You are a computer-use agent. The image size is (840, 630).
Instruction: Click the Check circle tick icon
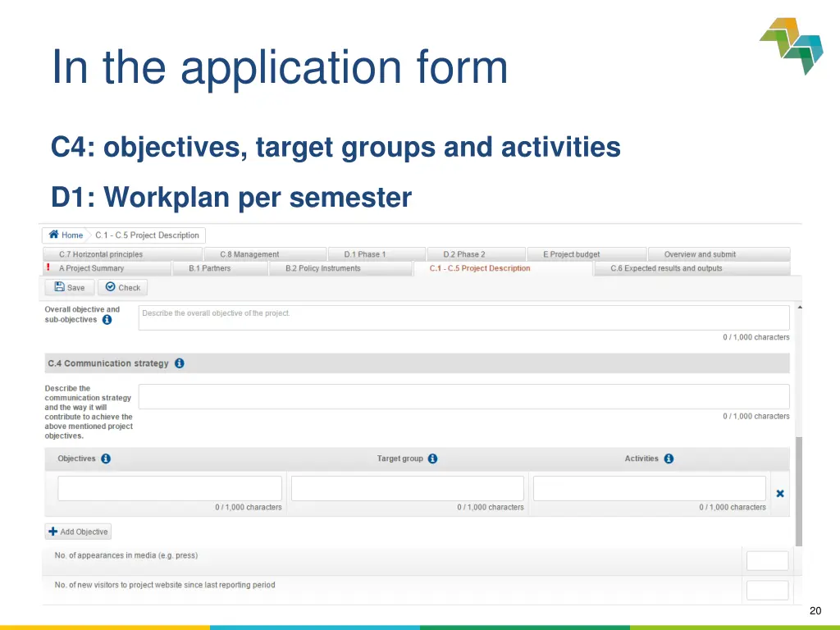coord(111,286)
